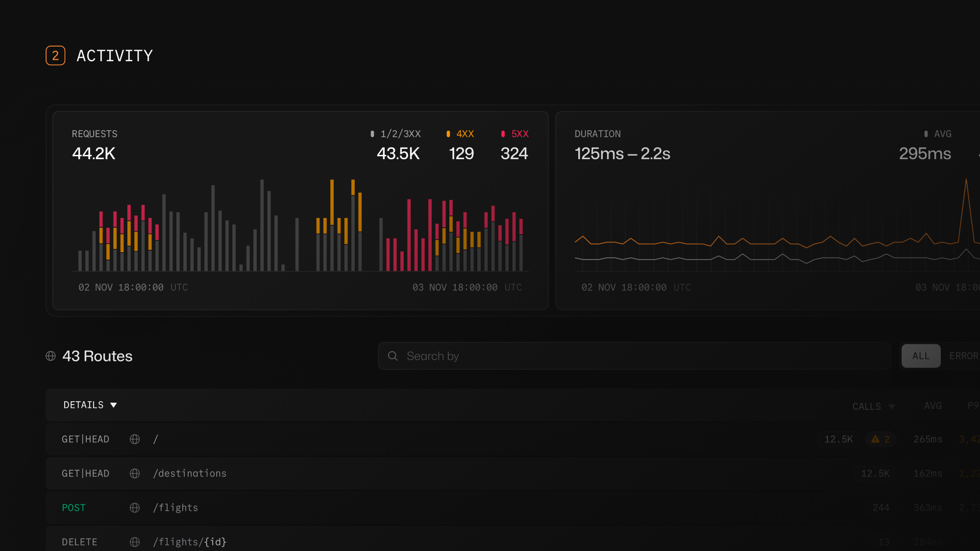Switch to the ERROR filter tab
Screen dimensions: 980x551
pyautogui.click(x=963, y=356)
